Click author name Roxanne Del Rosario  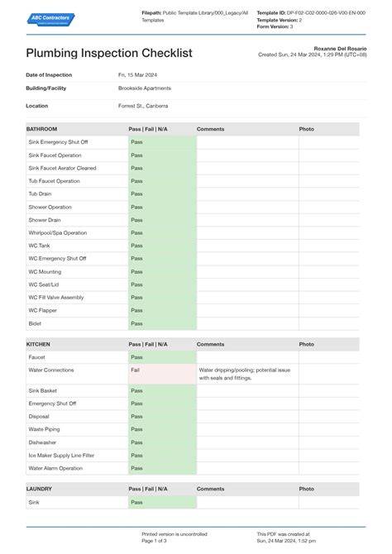[x=340, y=49]
